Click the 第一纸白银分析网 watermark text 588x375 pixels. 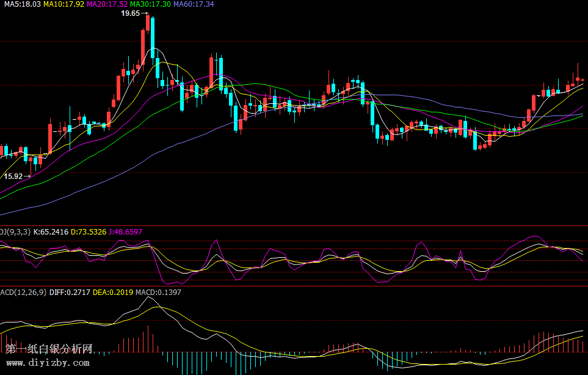49,349
